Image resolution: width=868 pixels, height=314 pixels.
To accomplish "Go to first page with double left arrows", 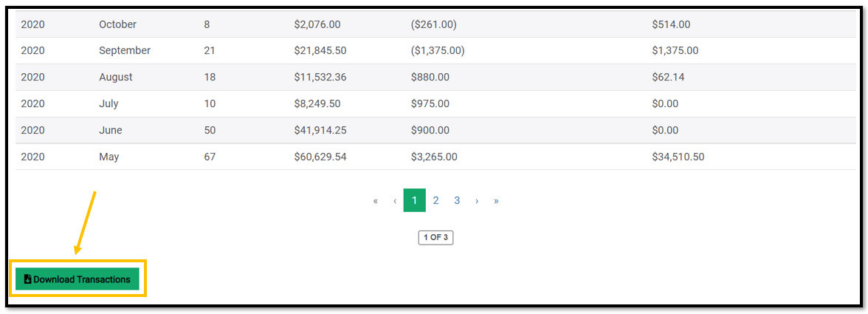I will (375, 200).
